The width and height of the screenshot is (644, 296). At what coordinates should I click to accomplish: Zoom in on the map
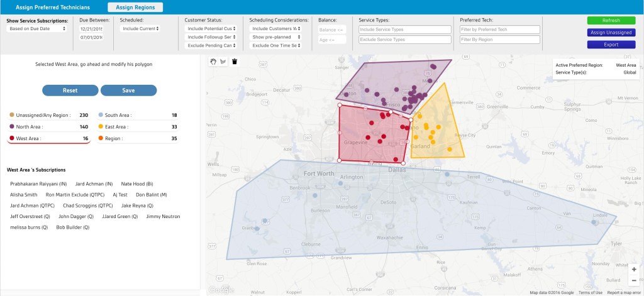634,269
